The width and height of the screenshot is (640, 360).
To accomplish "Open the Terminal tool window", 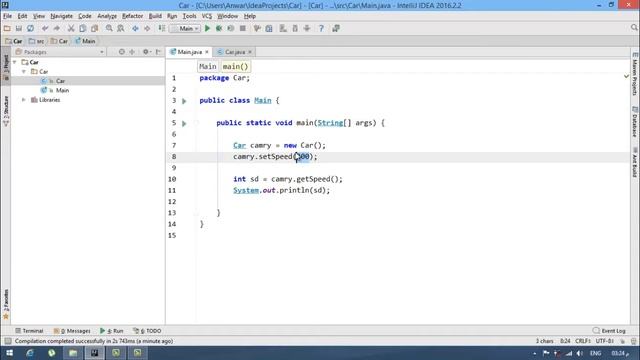I will pos(29,331).
